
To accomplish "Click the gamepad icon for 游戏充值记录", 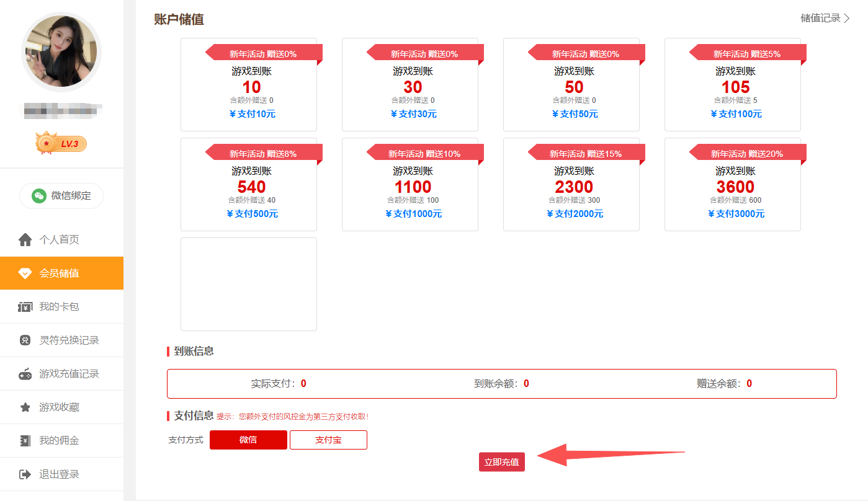I will click(x=25, y=374).
